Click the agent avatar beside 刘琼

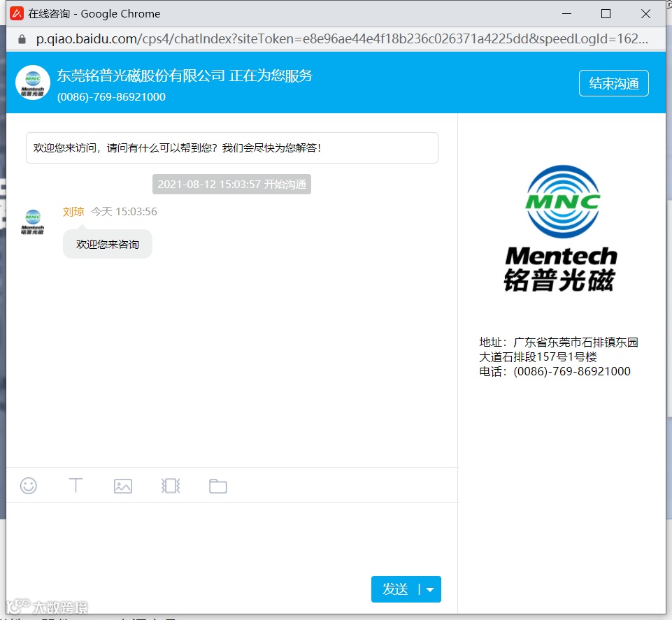click(x=33, y=222)
